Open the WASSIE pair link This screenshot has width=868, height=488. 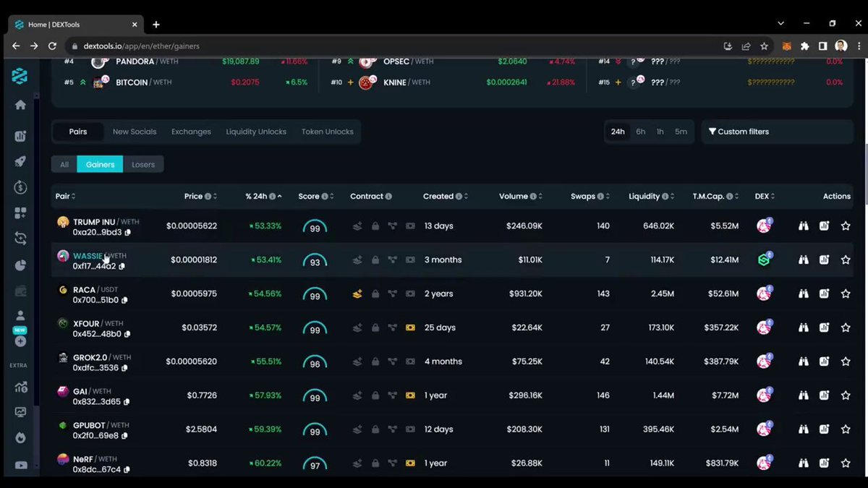coord(88,256)
